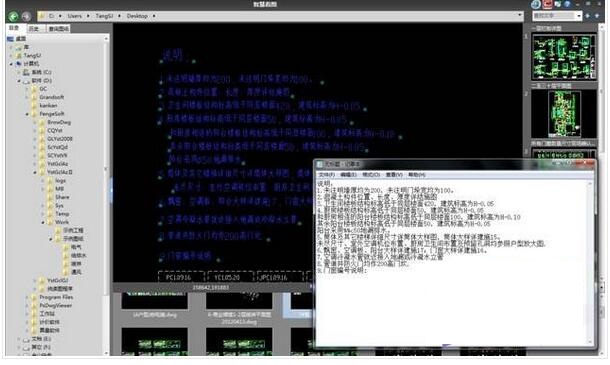Click the blue up arrow beside search box
The image size is (610, 365).
(x=588, y=16)
